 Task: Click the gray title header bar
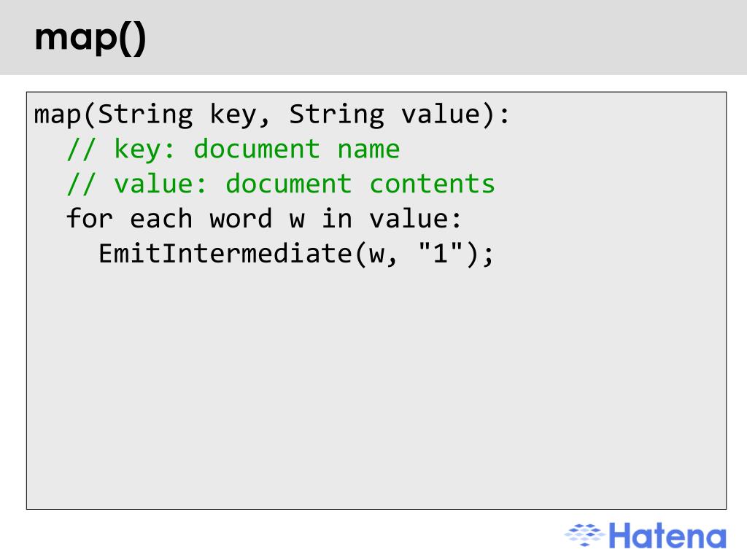[373, 37]
